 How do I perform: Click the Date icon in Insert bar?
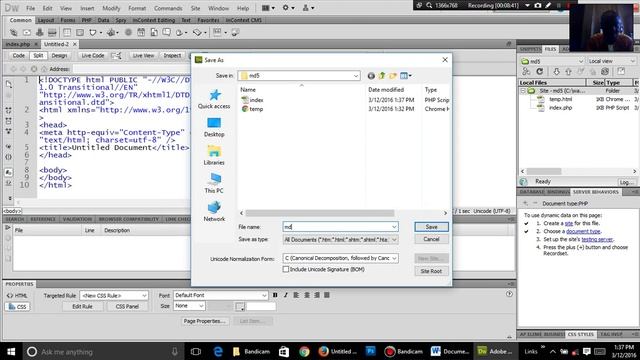pos(141,33)
